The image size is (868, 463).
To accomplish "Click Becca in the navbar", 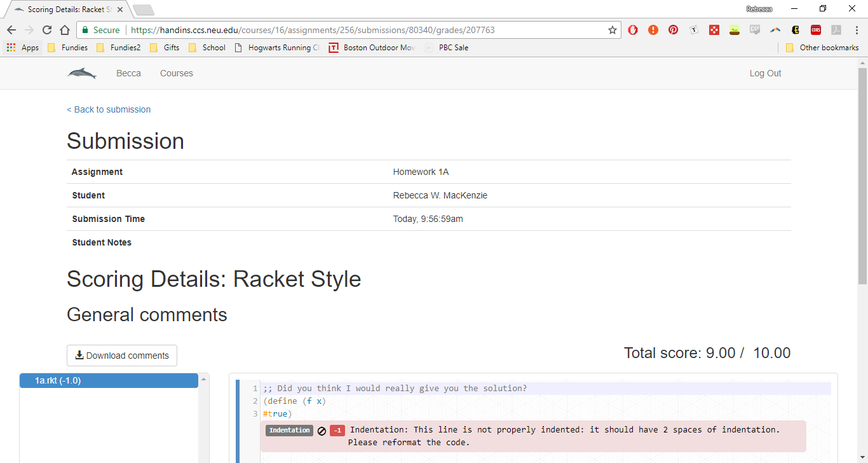I will [128, 73].
